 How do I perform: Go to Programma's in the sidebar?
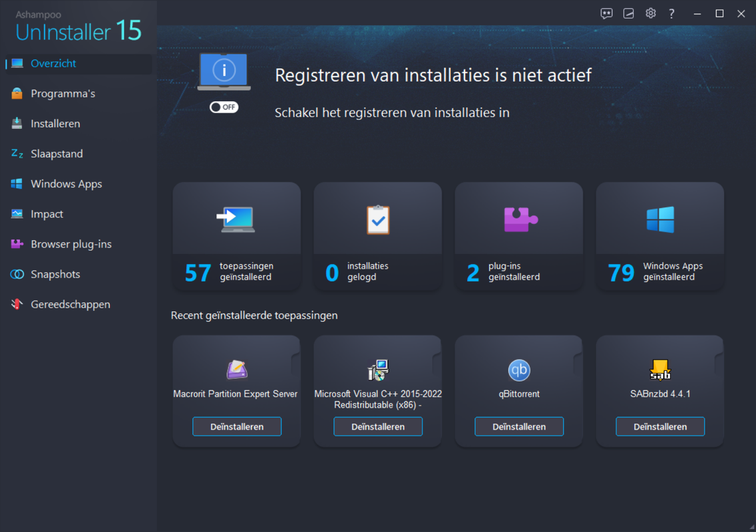point(79,94)
